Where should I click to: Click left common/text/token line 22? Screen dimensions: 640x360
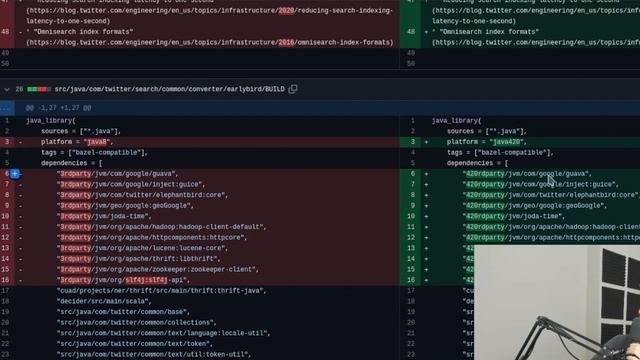click(x=135, y=344)
